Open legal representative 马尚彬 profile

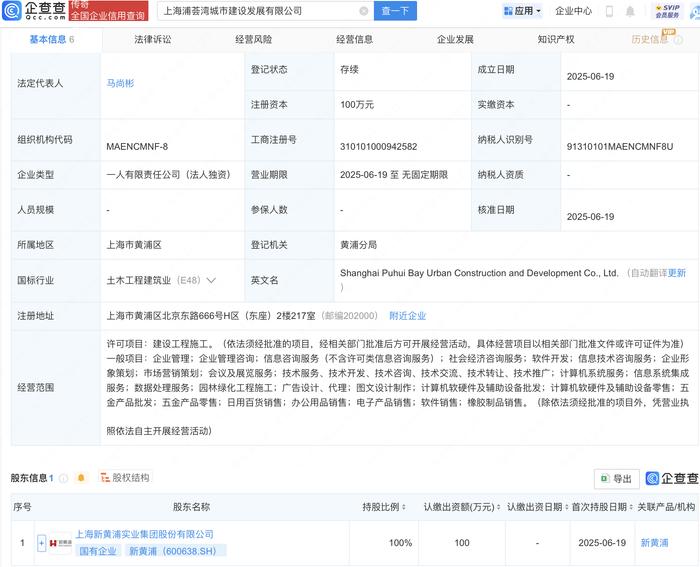[x=120, y=83]
